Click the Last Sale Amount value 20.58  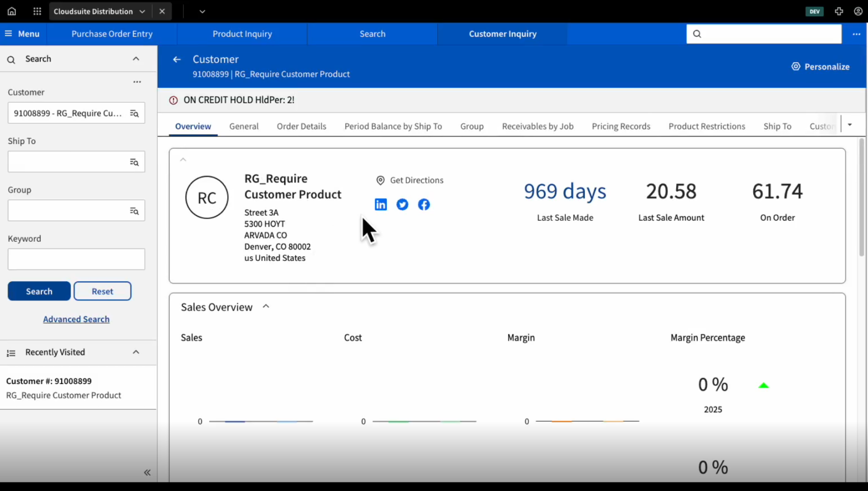[x=671, y=191]
